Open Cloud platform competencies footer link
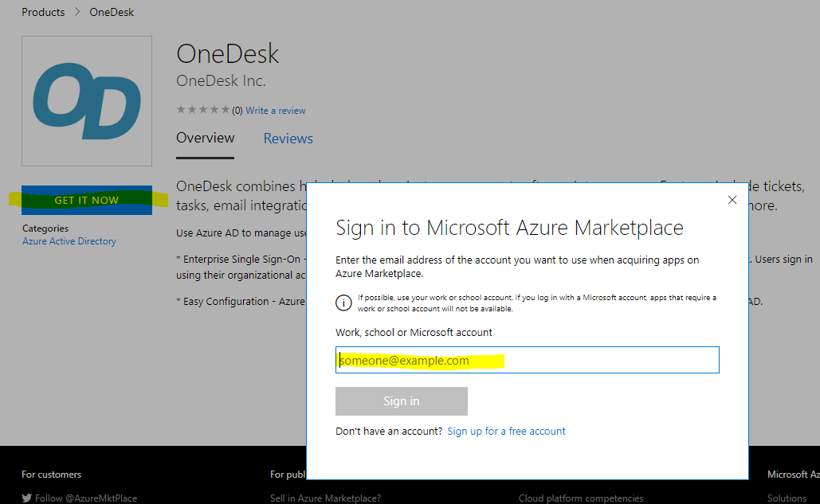The width and height of the screenshot is (820, 504). pyautogui.click(x=581, y=498)
